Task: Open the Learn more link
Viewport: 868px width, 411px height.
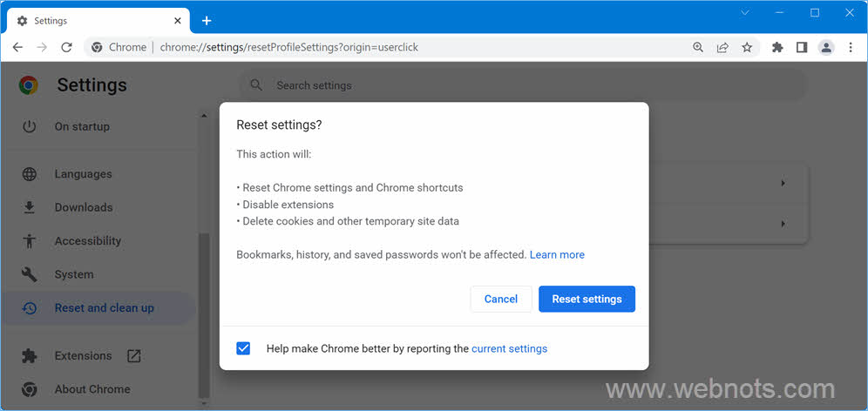Action: pos(557,255)
